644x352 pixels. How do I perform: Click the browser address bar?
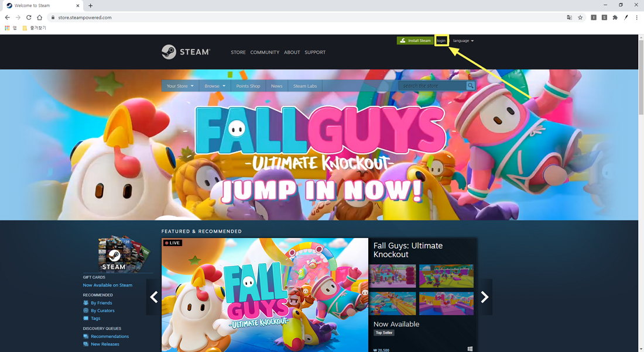(308, 18)
